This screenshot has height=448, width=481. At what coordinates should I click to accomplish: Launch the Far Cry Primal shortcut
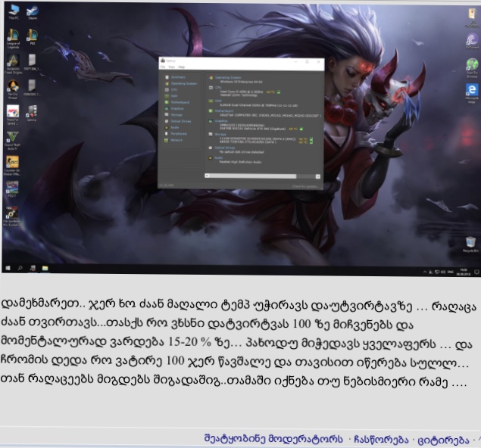(x=13, y=89)
